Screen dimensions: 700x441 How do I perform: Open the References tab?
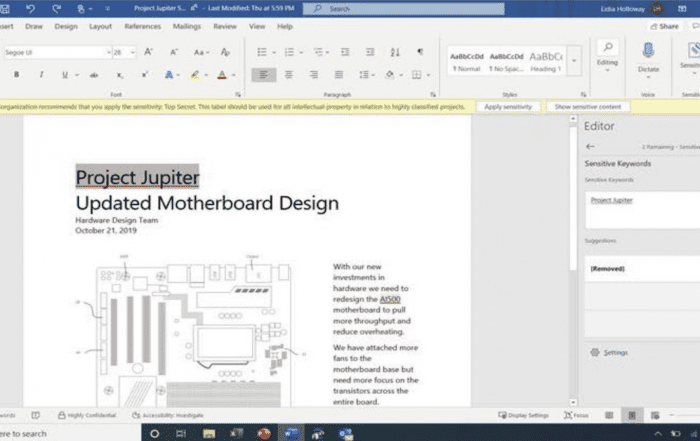pyautogui.click(x=142, y=26)
